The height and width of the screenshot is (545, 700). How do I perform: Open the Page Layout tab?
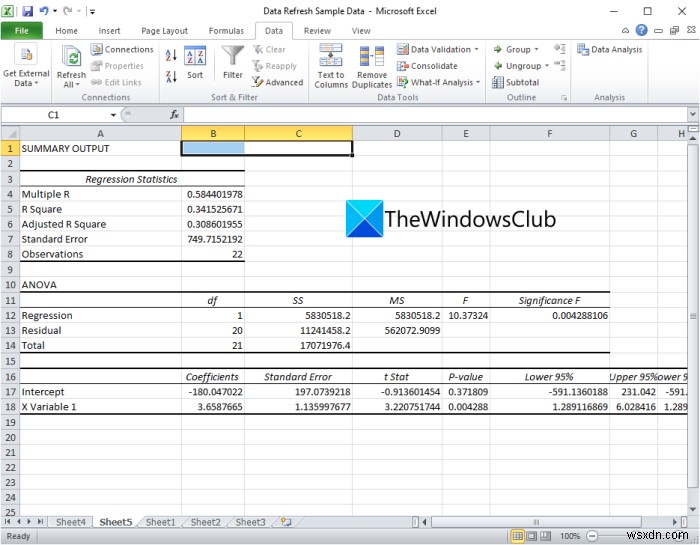(x=164, y=31)
